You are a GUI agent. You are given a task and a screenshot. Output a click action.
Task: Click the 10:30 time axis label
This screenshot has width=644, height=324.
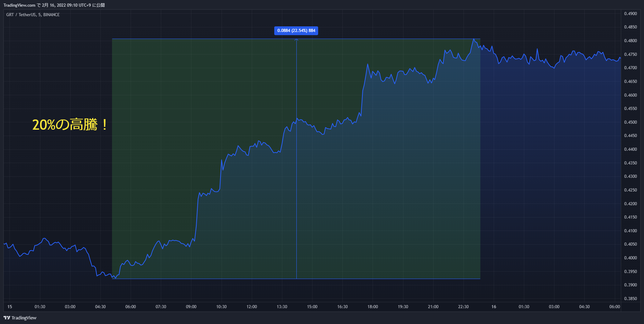[221, 307]
